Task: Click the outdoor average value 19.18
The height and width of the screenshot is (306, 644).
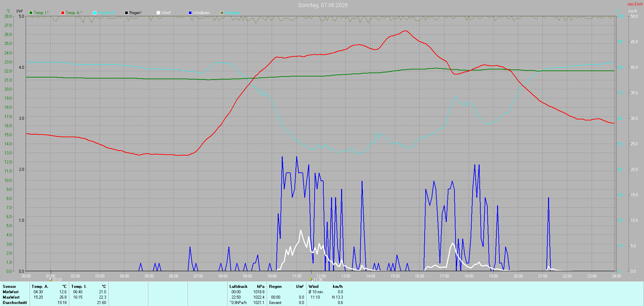Action: (62, 303)
